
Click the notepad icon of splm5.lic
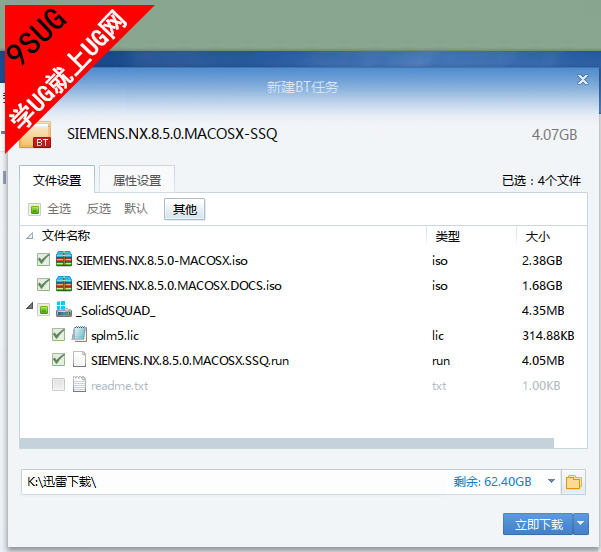pos(79,334)
